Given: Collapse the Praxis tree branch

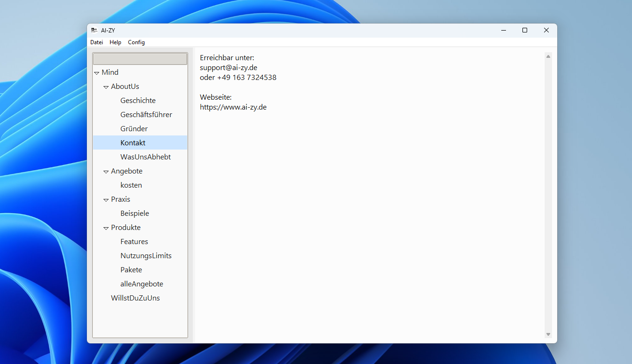Looking at the screenshot, I should pyautogui.click(x=106, y=200).
